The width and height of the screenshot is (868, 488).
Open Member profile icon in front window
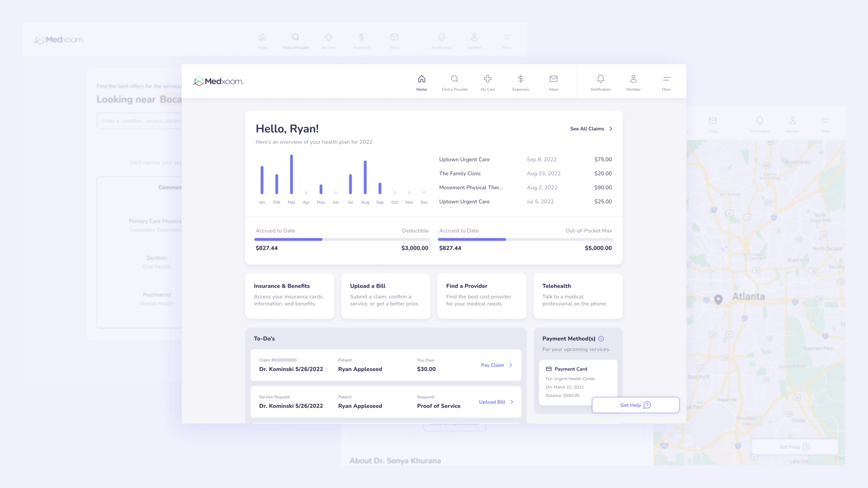[633, 79]
